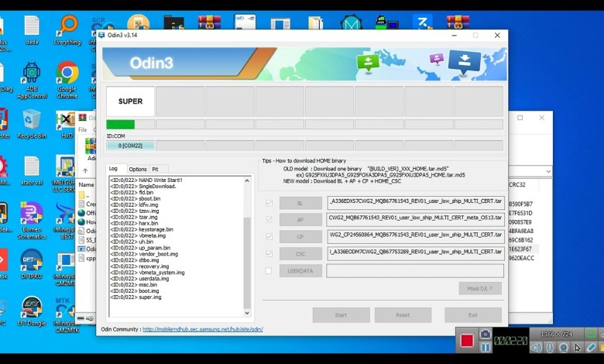Launch ADB AppControl from desktop
This screenshot has height=364, width=604.
click(32, 74)
